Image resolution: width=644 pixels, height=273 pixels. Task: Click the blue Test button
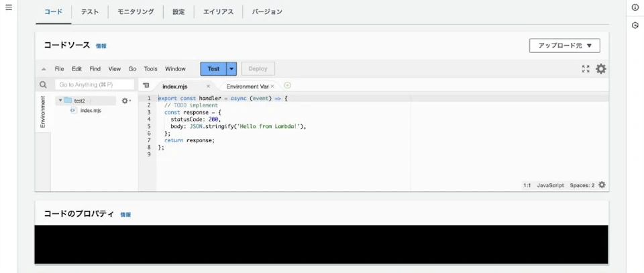pyautogui.click(x=213, y=69)
